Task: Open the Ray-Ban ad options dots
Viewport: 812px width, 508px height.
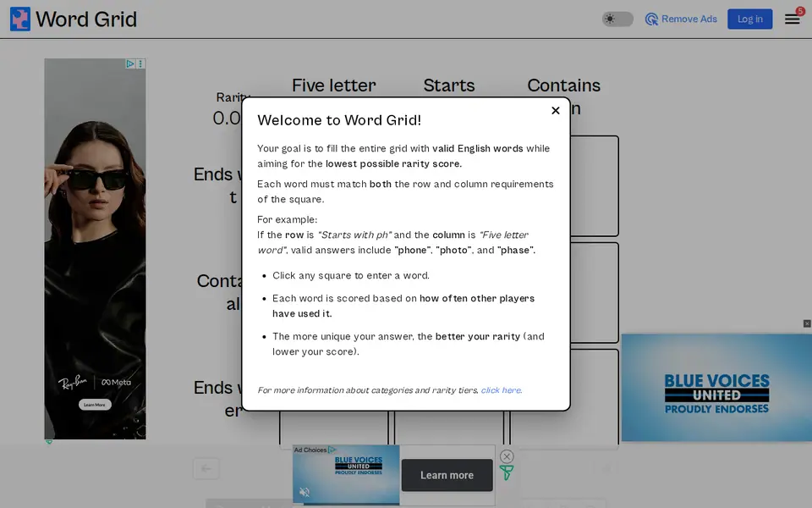Action: pos(140,63)
